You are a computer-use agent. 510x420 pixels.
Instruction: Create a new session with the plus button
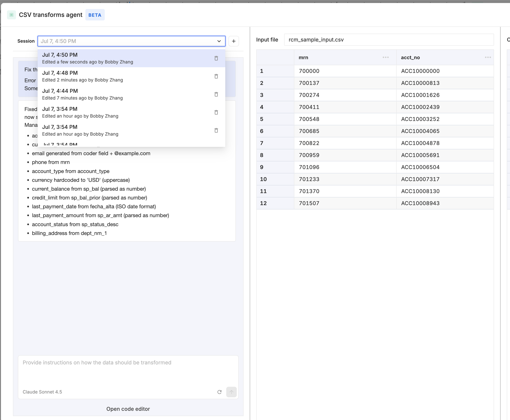pyautogui.click(x=234, y=41)
